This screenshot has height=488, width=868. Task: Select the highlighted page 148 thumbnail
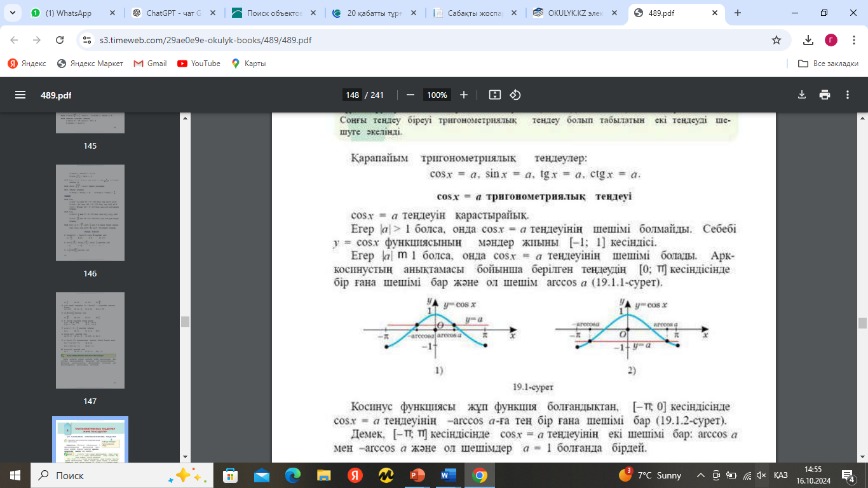90,440
